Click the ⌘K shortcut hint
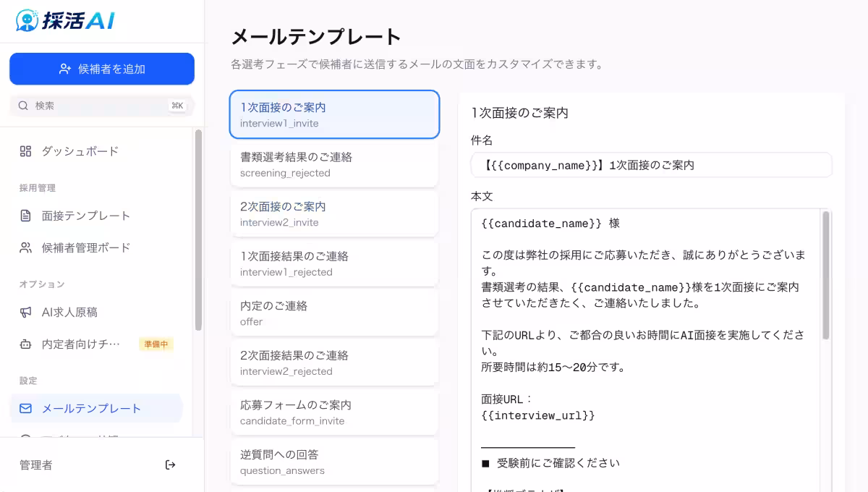 177,106
